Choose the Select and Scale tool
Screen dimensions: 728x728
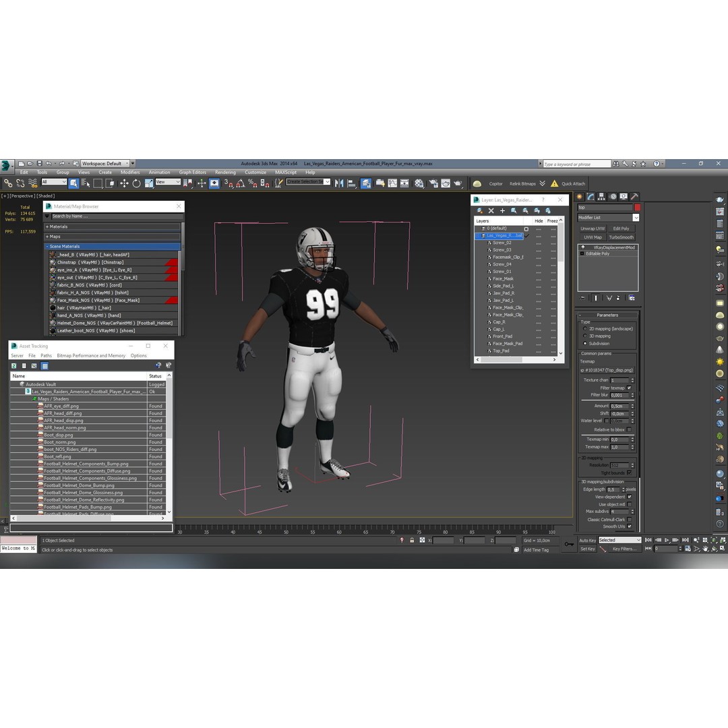[149, 183]
